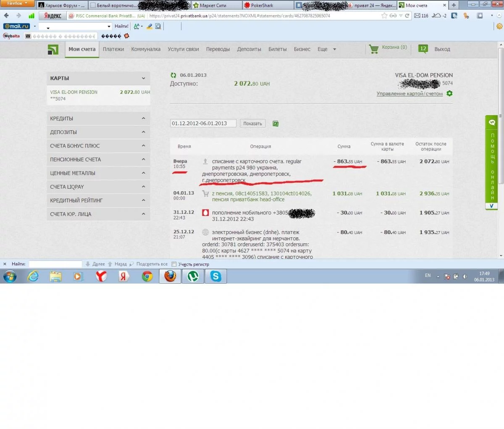The height and width of the screenshot is (429, 504).
Task: Click the refresh icon beside date 06.01.2013
Action: click(x=173, y=75)
